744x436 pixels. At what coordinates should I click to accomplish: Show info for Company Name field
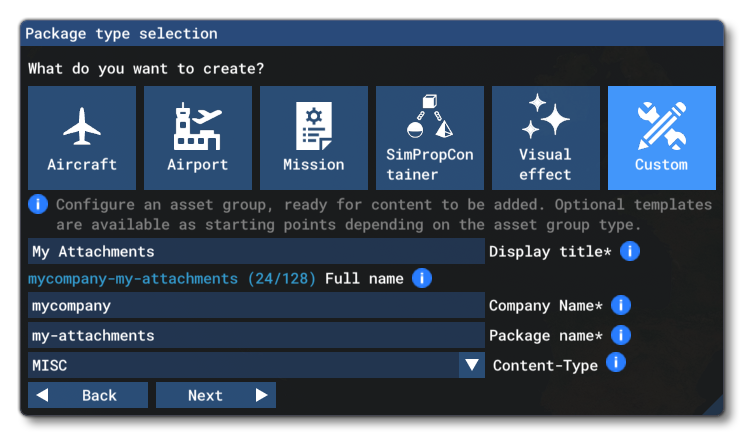pos(621,305)
